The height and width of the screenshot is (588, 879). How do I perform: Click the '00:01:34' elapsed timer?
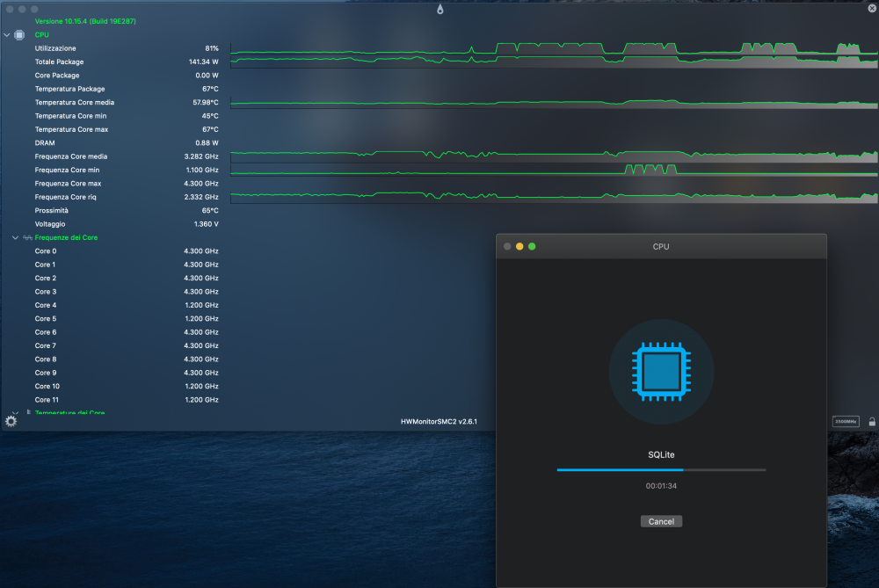(x=661, y=486)
